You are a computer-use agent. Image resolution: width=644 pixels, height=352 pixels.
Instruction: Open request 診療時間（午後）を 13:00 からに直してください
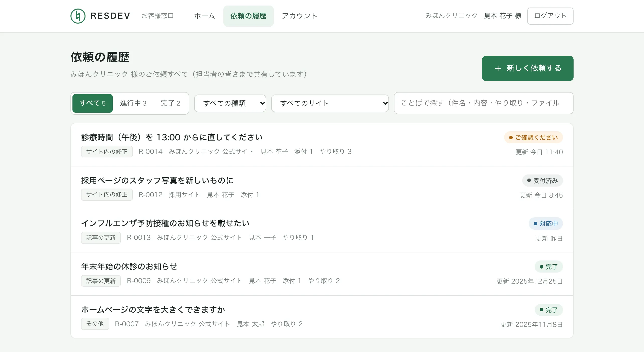(322, 145)
